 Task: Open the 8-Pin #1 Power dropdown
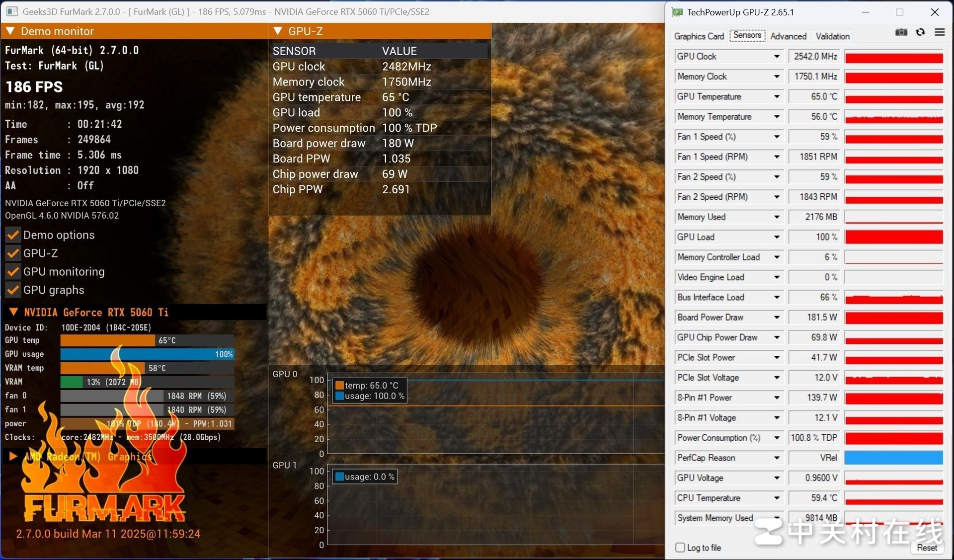click(777, 398)
